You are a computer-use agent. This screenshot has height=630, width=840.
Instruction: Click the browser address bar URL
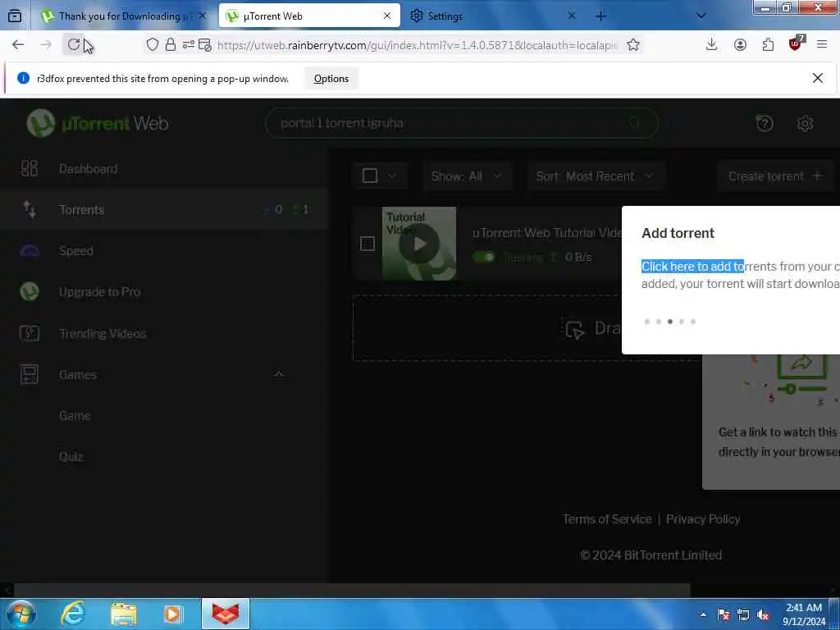coord(418,45)
